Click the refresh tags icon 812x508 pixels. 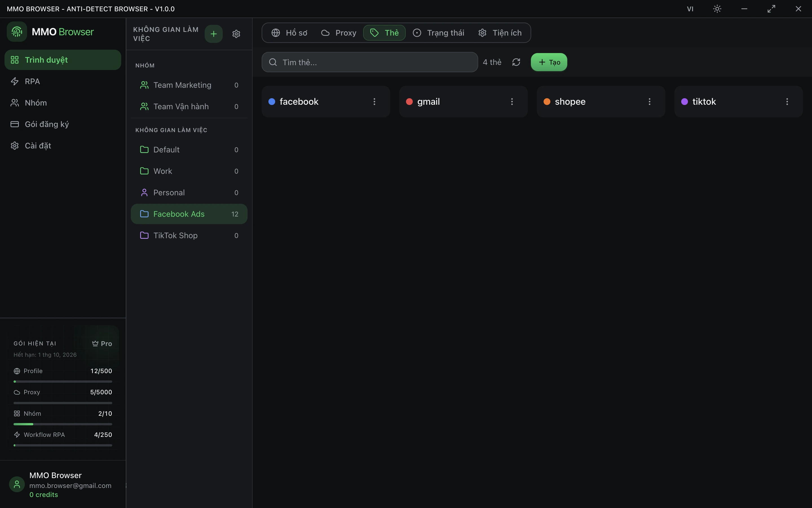[516, 62]
